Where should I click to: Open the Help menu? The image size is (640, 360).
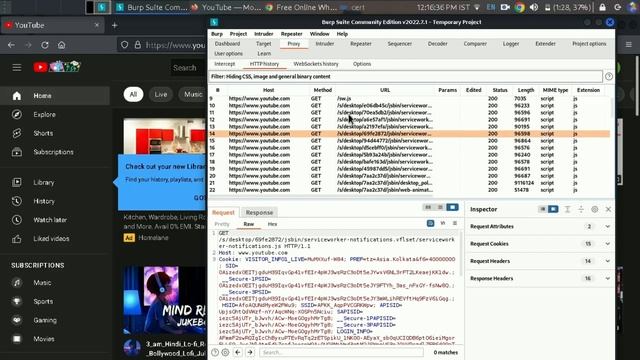[x=342, y=34]
